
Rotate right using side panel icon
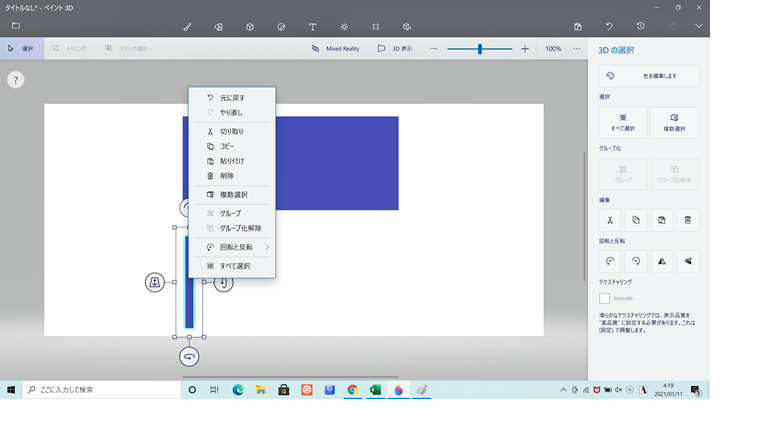[x=636, y=261]
